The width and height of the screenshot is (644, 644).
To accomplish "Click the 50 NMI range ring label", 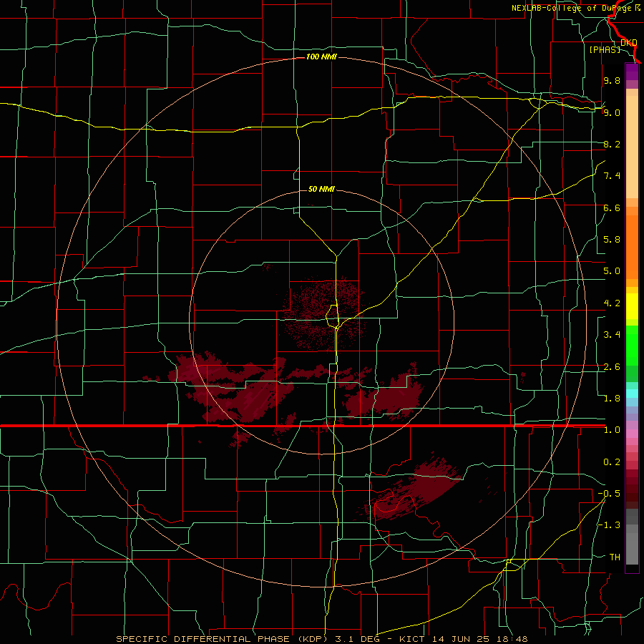I will point(321,189).
